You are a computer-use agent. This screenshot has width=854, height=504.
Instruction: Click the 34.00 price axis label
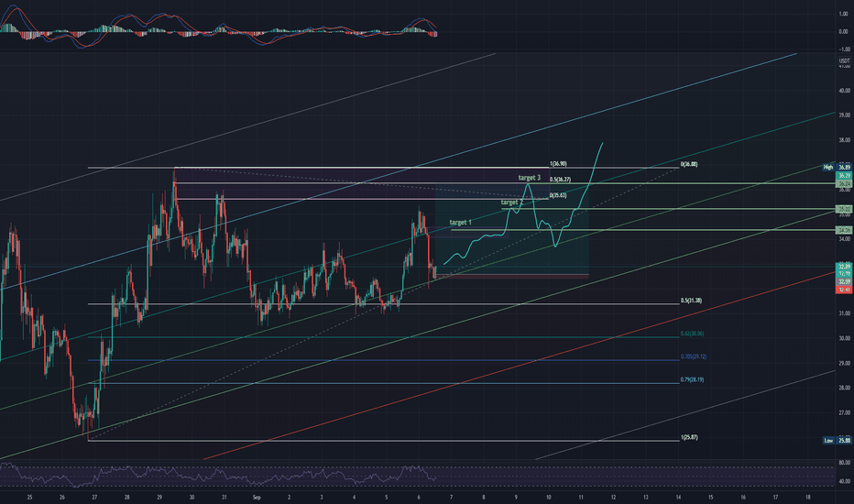click(x=844, y=238)
